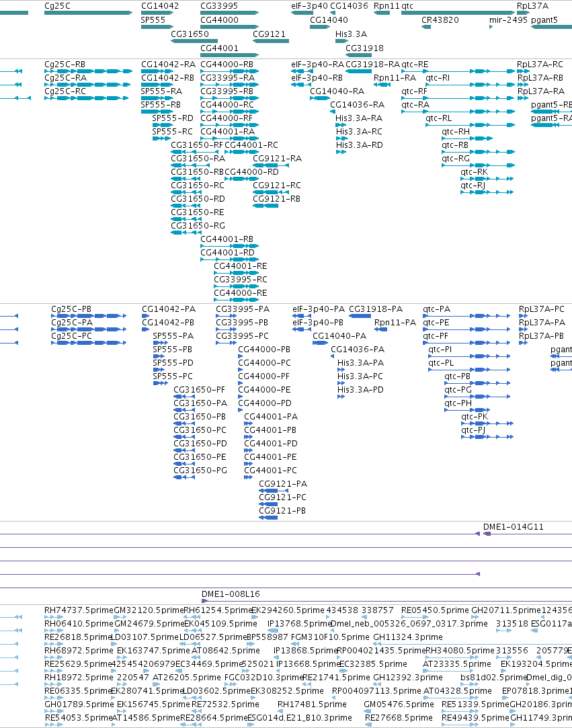Click the CG44001 gene label
Screen dimensions: 572x728
tap(220, 48)
